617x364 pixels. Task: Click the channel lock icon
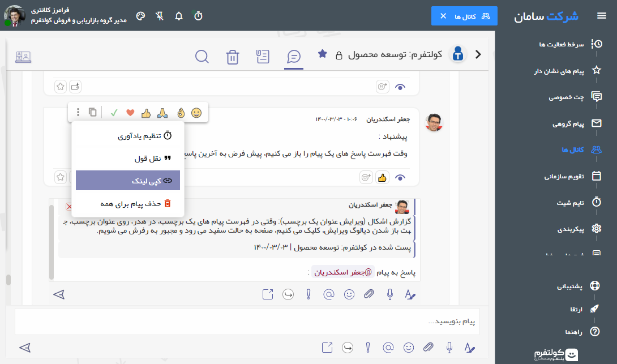(339, 55)
